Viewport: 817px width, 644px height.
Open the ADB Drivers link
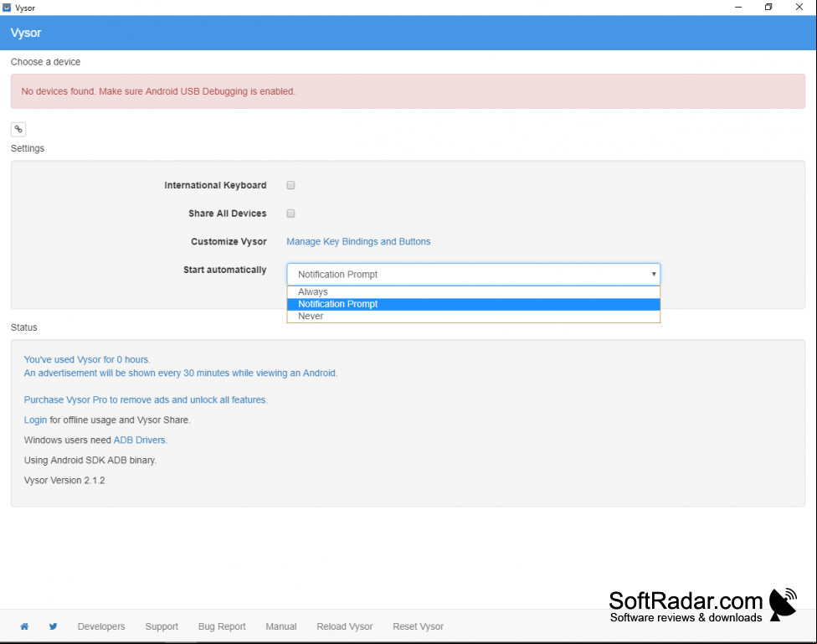140,440
